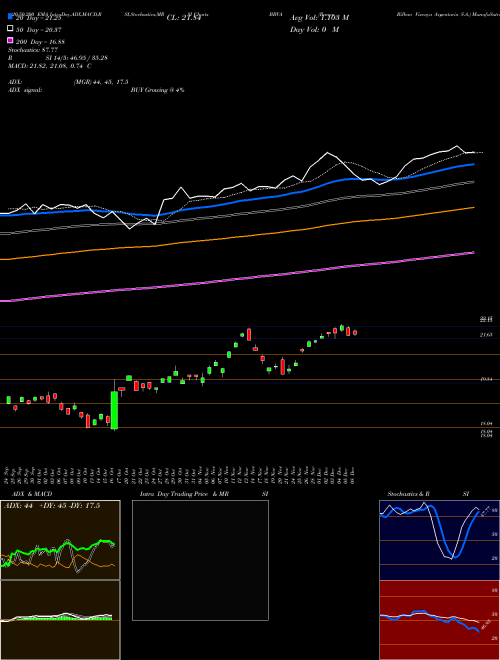Click the 19.84 price axis label
Screen dimensions: 500x660
pyautogui.click(x=486, y=379)
